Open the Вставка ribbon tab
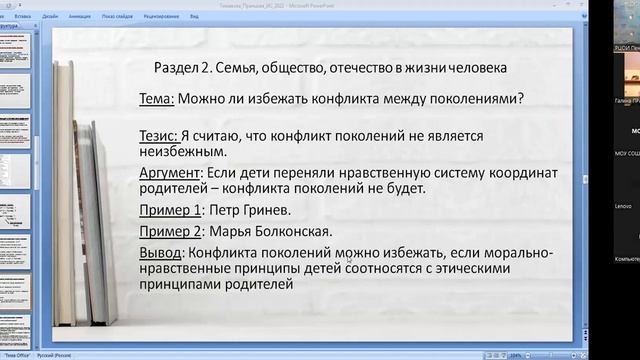Viewport: 640px width, 360px height. pyautogui.click(x=22, y=16)
